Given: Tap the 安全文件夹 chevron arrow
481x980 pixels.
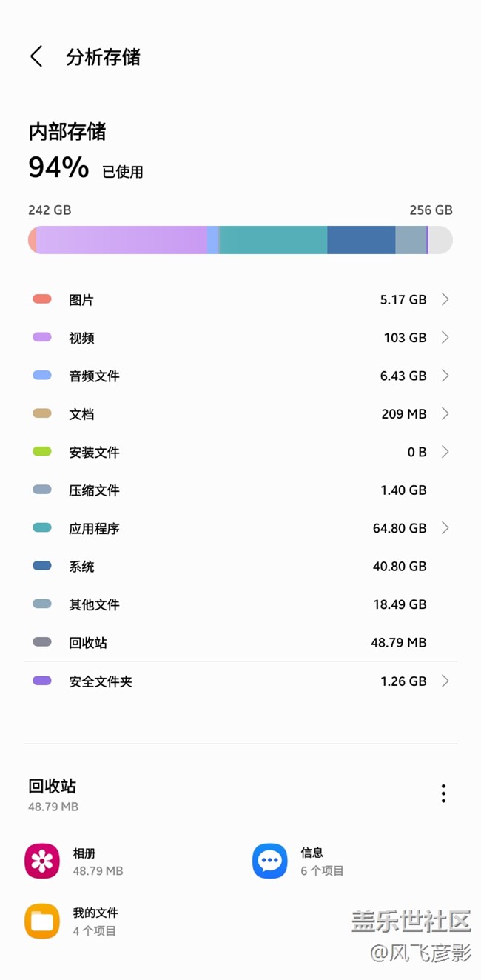Looking at the screenshot, I should pyautogui.click(x=445, y=681).
